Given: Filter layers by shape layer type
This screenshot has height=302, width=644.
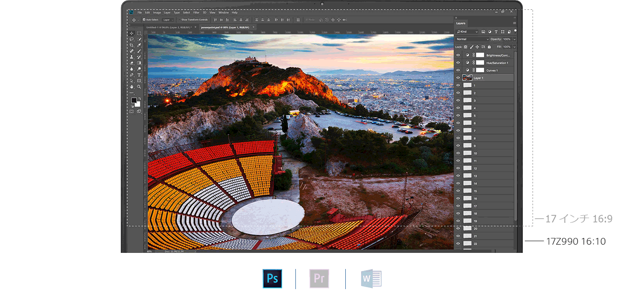Looking at the screenshot, I should (x=503, y=32).
